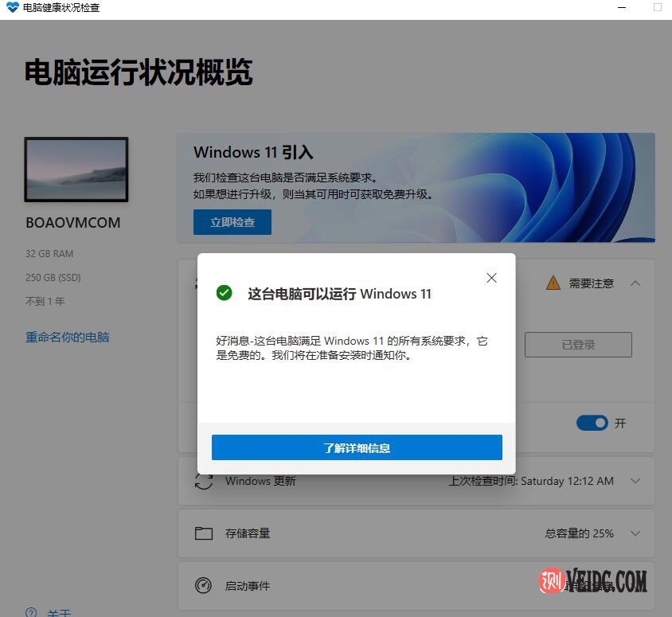Screen dimensions: 672x617
Task: Expand the Windows 更新 section chevron
Action: click(635, 481)
